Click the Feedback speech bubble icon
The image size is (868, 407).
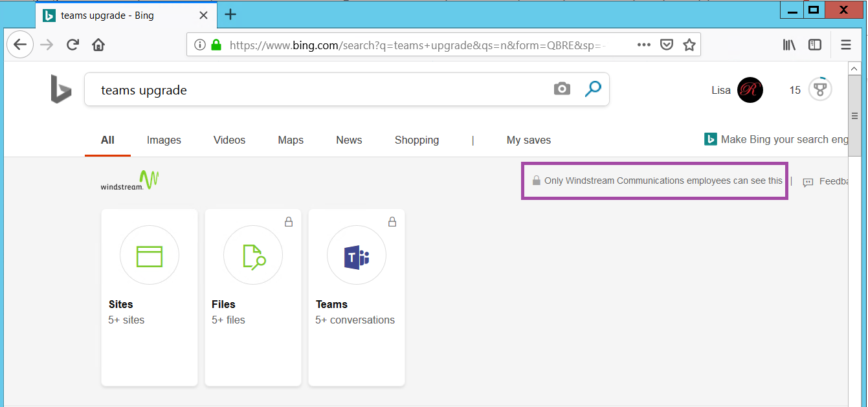(x=808, y=182)
